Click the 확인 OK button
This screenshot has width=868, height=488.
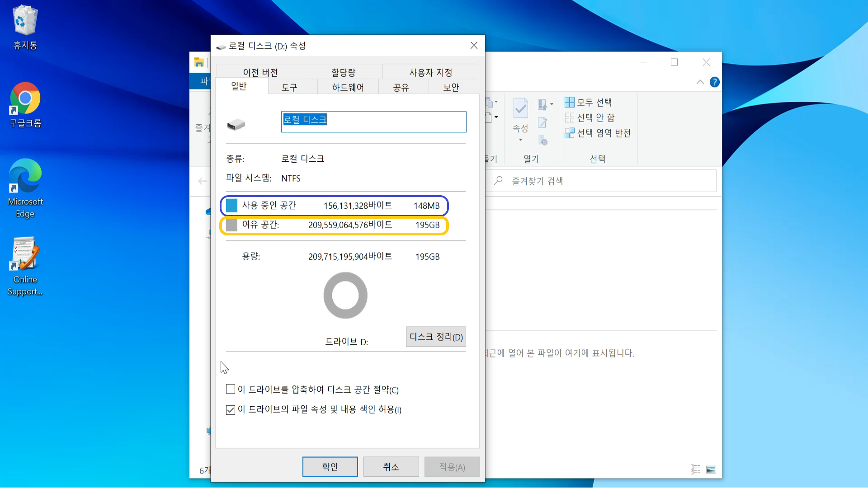[330, 467]
